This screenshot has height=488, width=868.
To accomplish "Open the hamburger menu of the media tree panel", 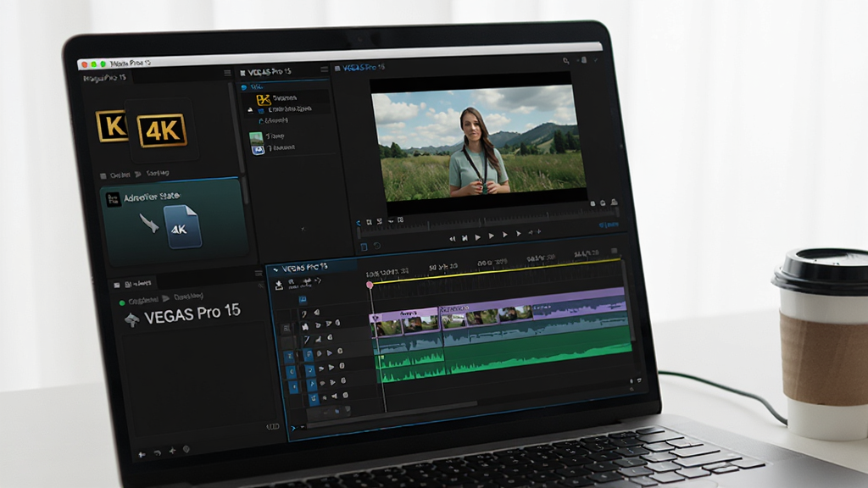I will click(x=324, y=69).
